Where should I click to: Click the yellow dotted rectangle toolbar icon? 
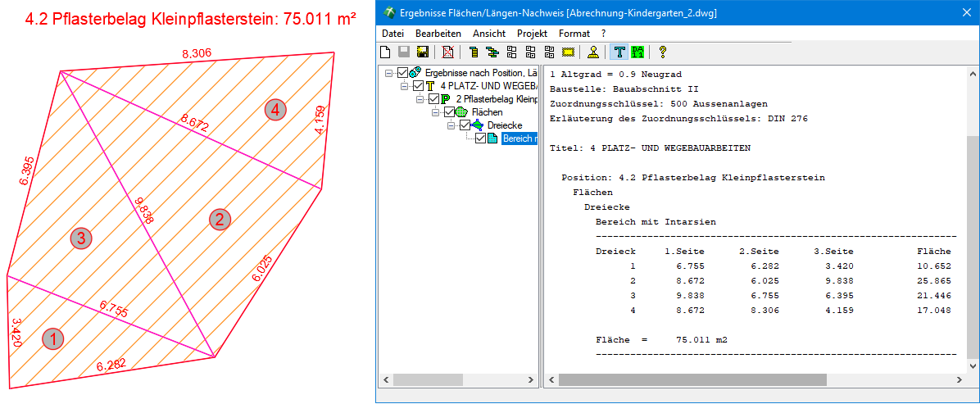pyautogui.click(x=569, y=52)
